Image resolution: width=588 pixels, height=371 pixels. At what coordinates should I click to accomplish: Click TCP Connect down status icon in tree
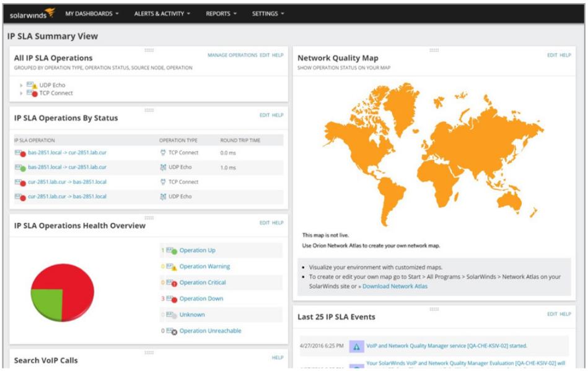point(32,94)
